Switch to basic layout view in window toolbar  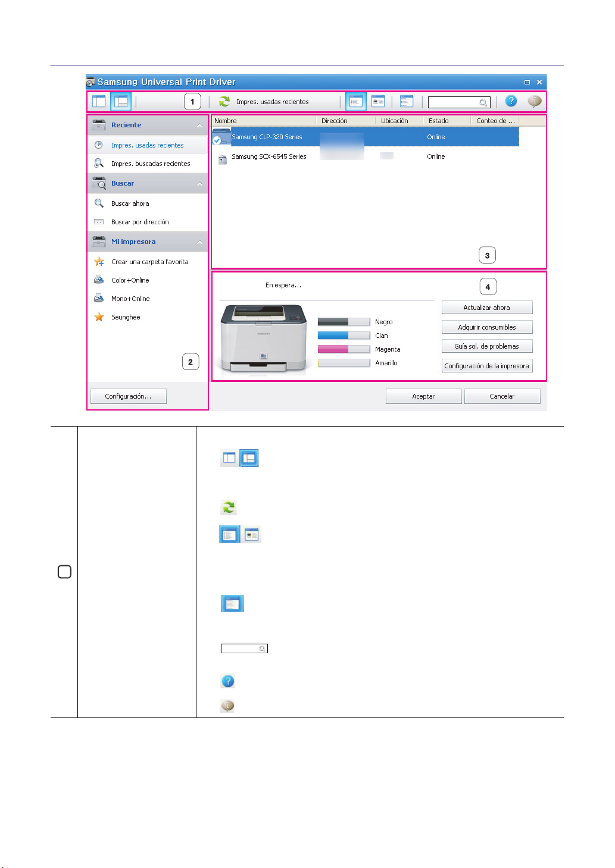click(x=99, y=102)
